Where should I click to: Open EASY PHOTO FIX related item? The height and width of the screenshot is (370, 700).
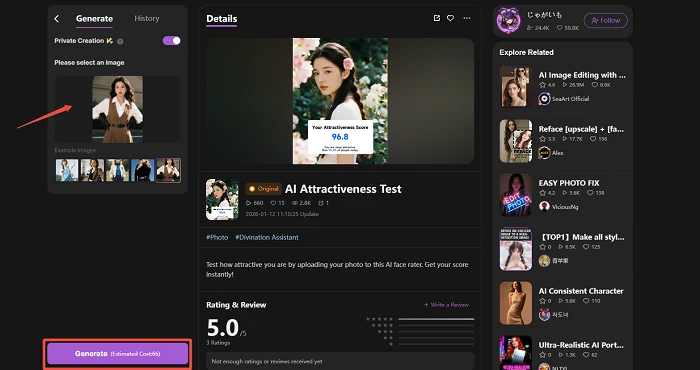coord(569,183)
